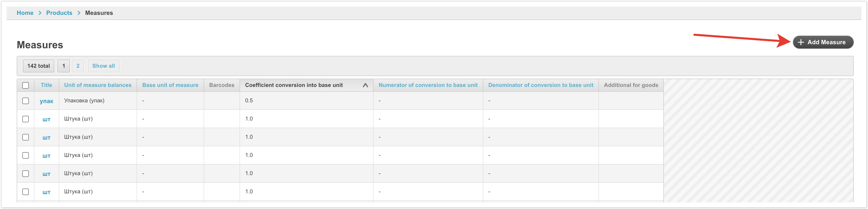
Task: Tick the checkbox of the last visible шт row
Action: 26,192
